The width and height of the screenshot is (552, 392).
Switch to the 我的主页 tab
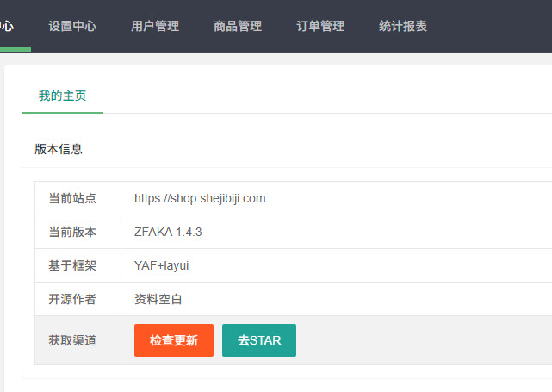click(62, 96)
